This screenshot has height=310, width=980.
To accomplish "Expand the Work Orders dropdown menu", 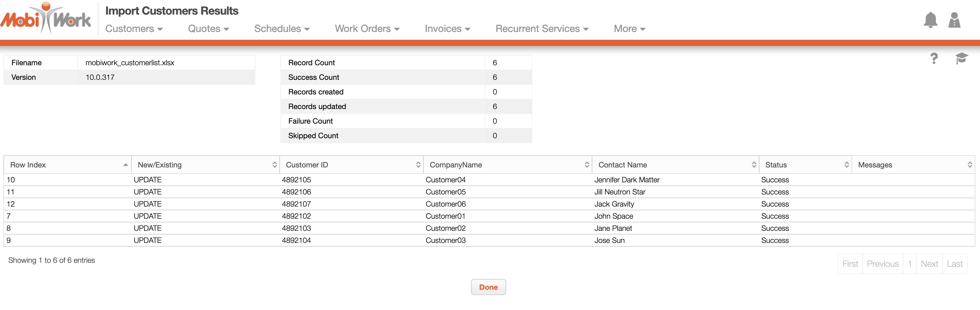I will [x=367, y=29].
